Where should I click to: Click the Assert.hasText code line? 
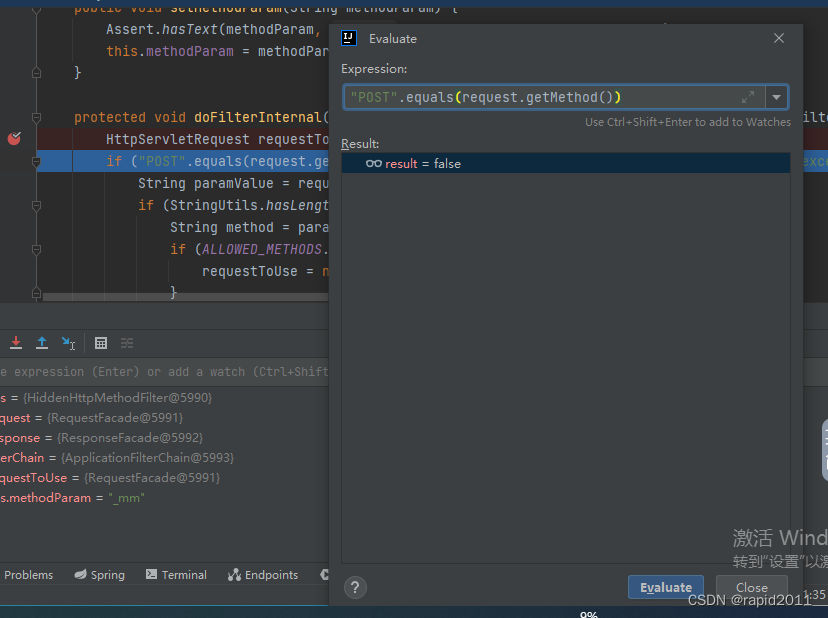[x=213, y=30]
